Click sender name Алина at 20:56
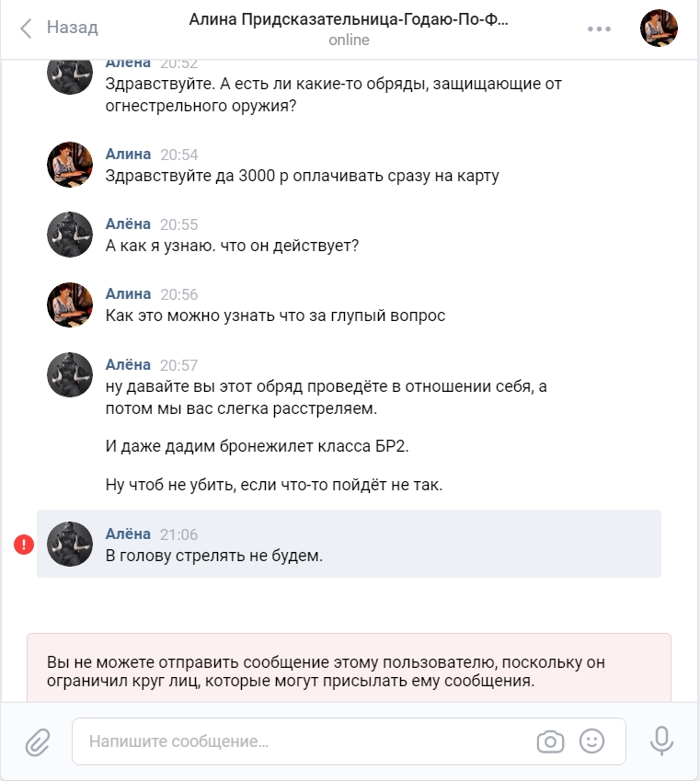The height and width of the screenshot is (781, 700). pyautogui.click(x=128, y=293)
